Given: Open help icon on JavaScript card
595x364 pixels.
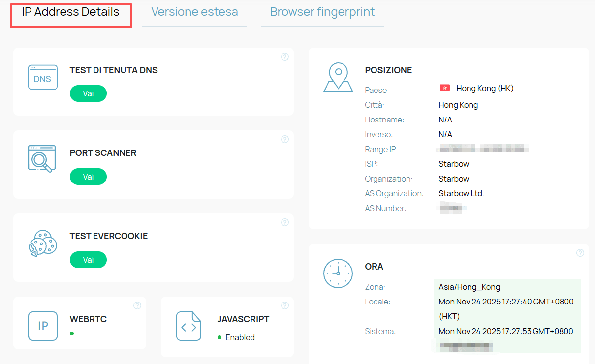Looking at the screenshot, I should click(285, 305).
